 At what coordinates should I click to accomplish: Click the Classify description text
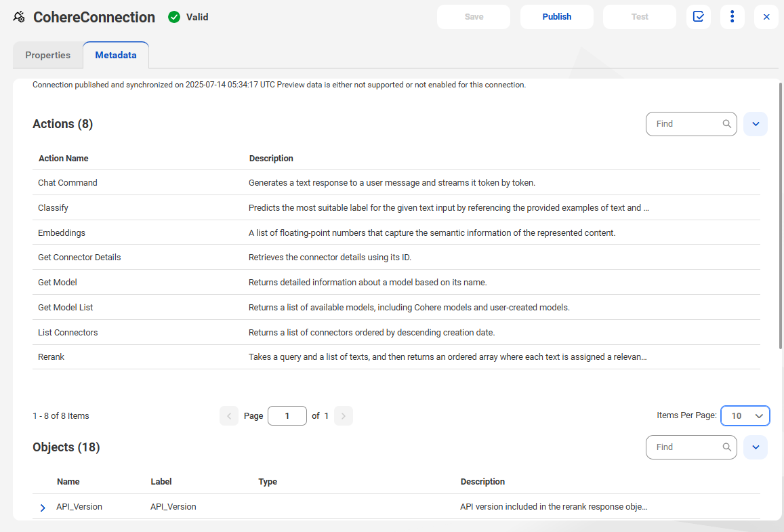(449, 208)
